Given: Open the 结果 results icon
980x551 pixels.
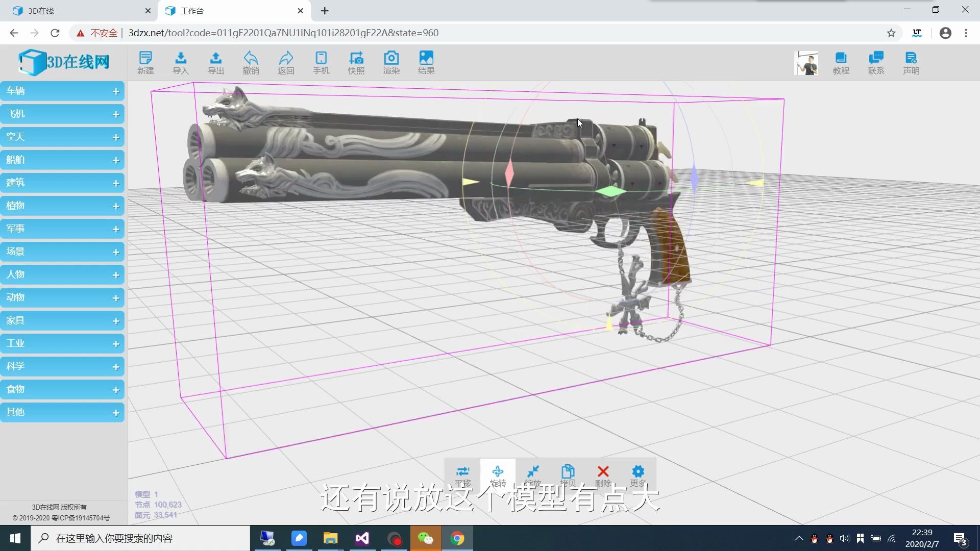Looking at the screenshot, I should pos(426,63).
